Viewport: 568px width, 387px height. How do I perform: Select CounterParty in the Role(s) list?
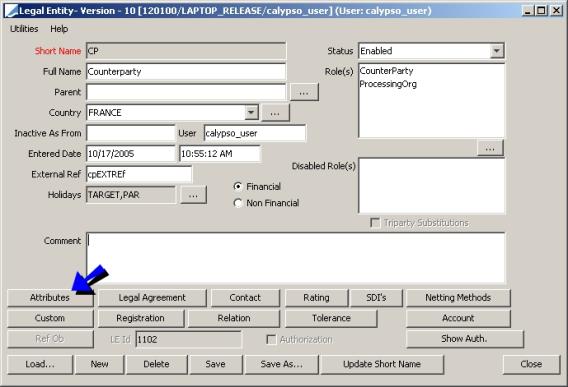click(x=386, y=71)
